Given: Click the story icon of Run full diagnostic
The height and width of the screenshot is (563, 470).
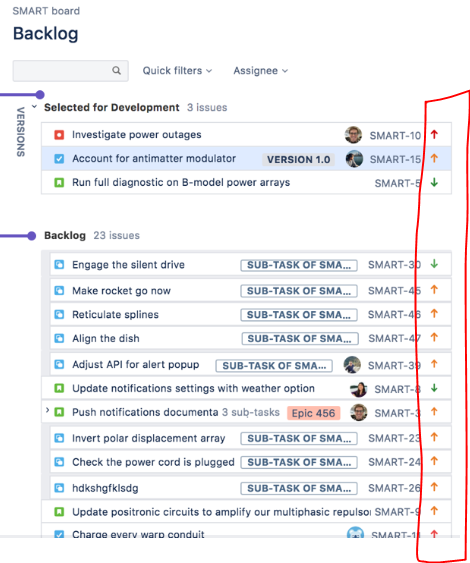Looking at the screenshot, I should (x=59, y=182).
